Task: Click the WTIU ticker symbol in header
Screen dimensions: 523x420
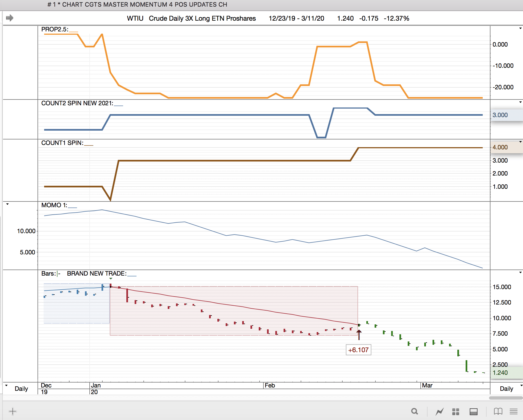Action: coord(135,18)
